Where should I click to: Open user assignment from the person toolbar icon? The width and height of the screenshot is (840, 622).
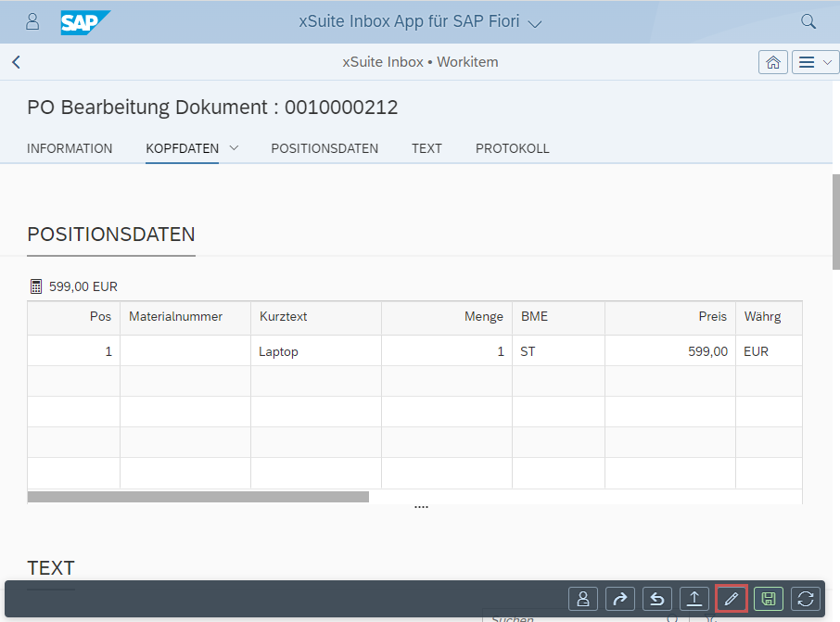[583, 598]
